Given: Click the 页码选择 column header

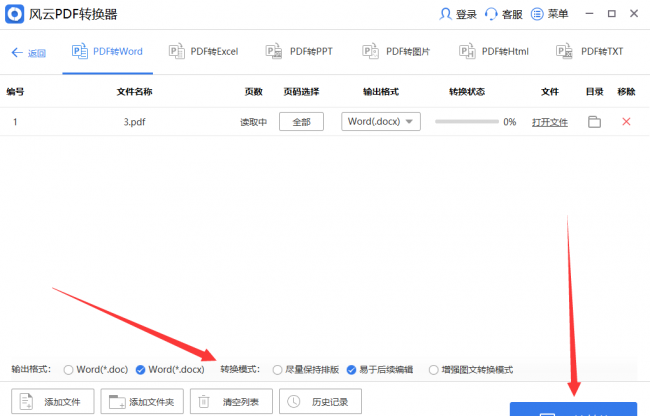Looking at the screenshot, I should point(301,92).
